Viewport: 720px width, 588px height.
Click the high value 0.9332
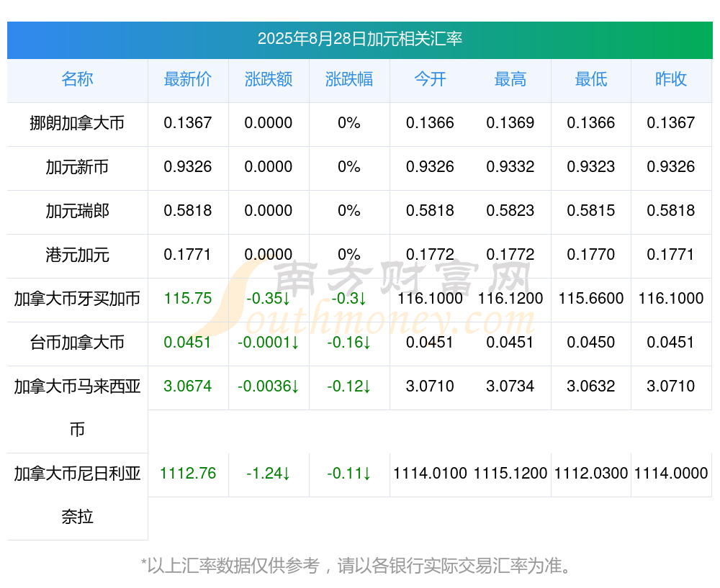pyautogui.click(x=510, y=167)
